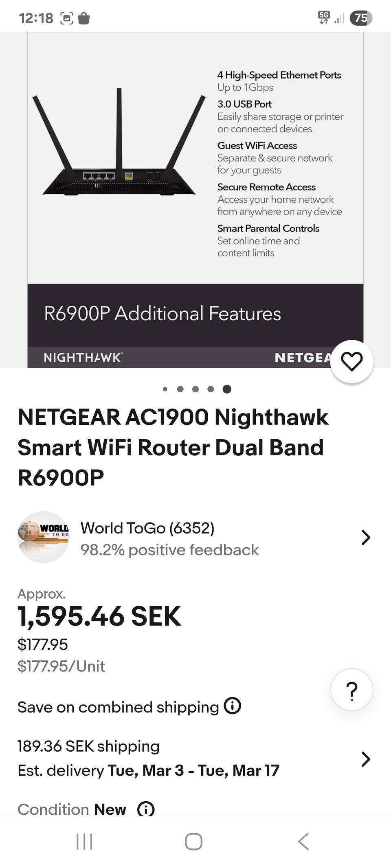This screenshot has width=391, height=868.
Task: Tap the question mark help button
Action: point(351,690)
